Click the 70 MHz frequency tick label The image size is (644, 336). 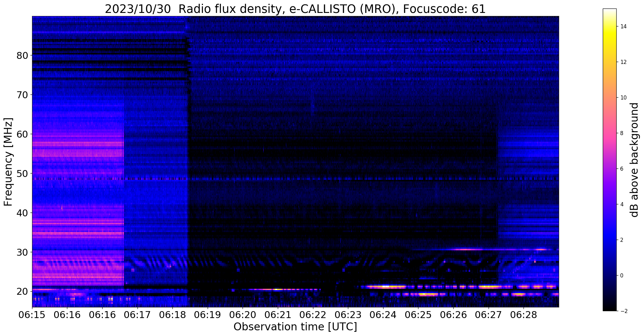[22, 95]
